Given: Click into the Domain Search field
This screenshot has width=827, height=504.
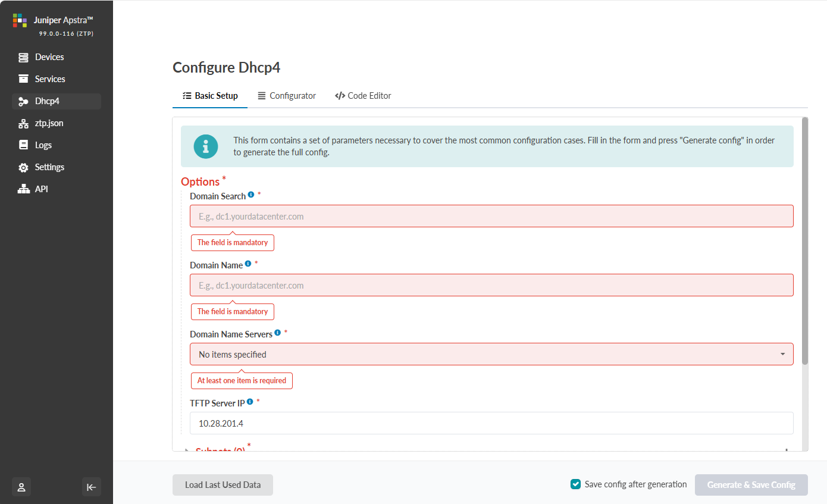Looking at the screenshot, I should pos(491,217).
